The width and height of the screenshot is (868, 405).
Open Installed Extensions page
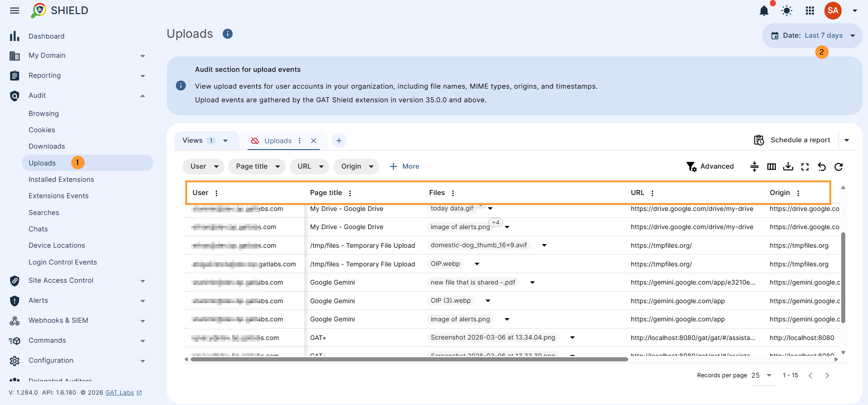coord(61,180)
